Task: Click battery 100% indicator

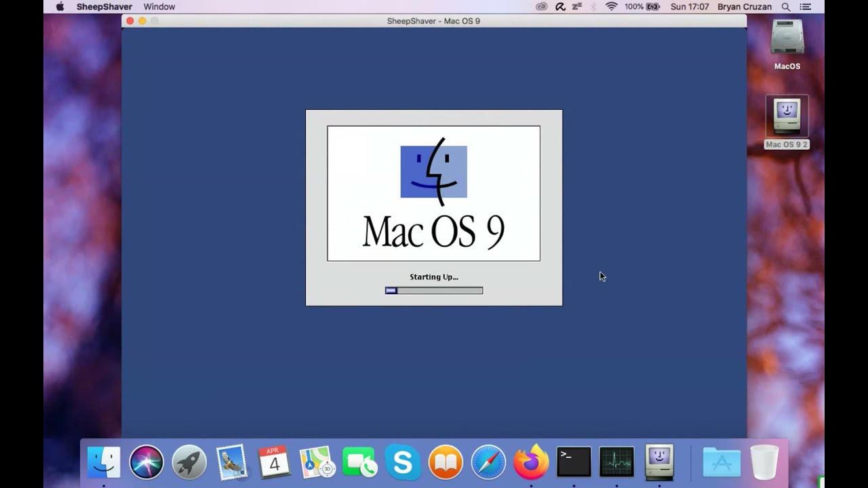Action: 642,7
